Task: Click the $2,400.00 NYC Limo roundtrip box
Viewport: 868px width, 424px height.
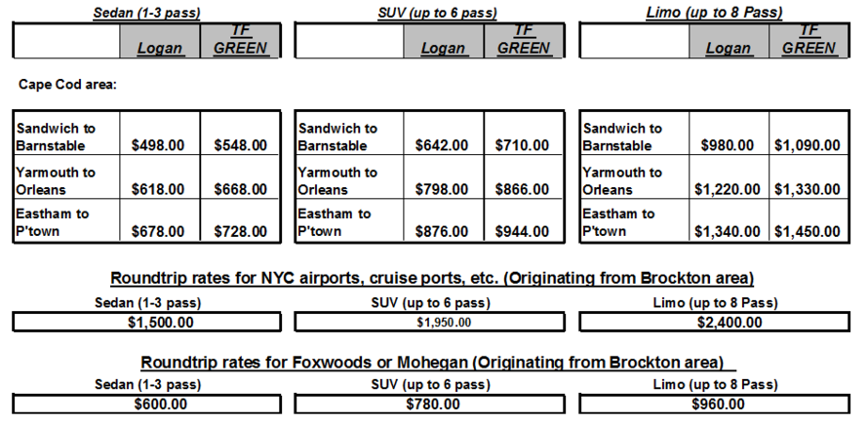Action: [x=714, y=323]
